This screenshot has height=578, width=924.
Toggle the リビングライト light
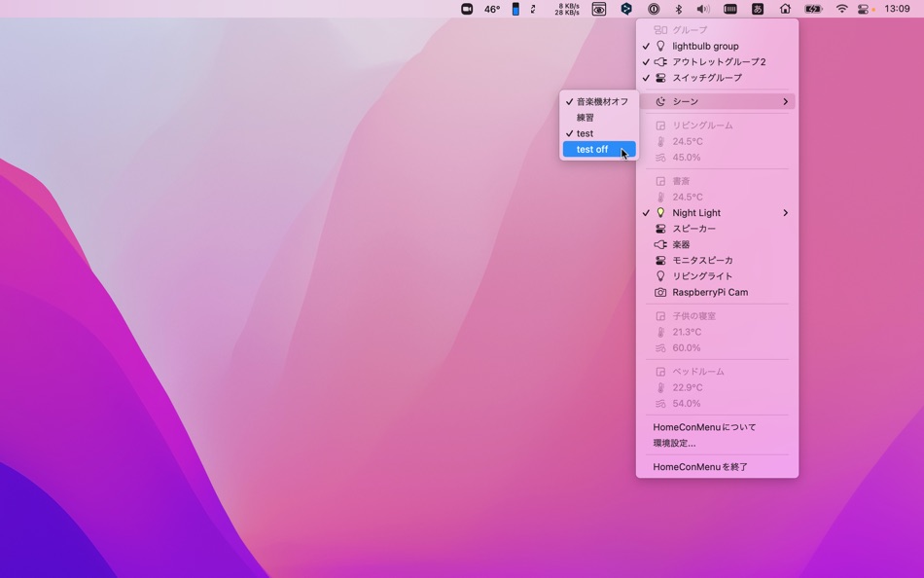pos(717,276)
